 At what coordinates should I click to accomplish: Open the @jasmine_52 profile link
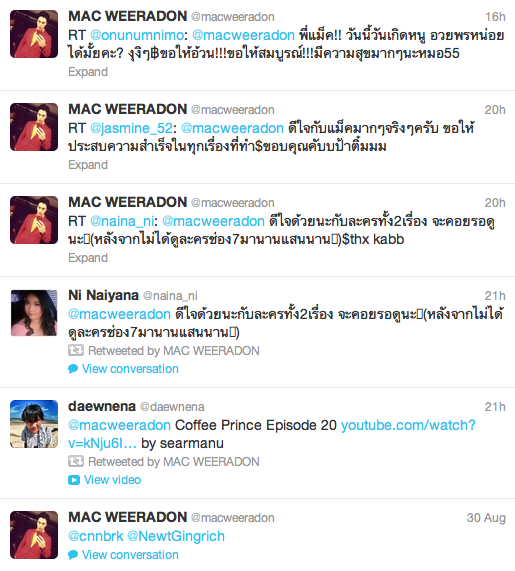(131, 128)
